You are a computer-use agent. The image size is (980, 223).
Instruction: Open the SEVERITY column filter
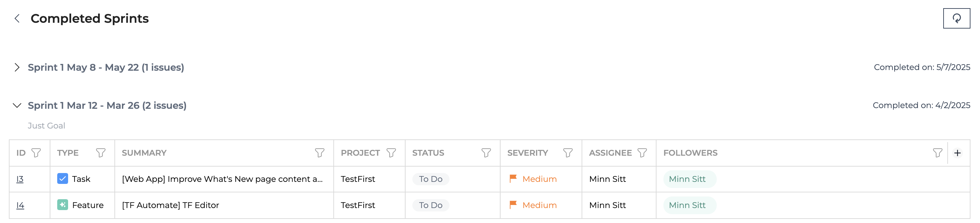[x=568, y=153]
